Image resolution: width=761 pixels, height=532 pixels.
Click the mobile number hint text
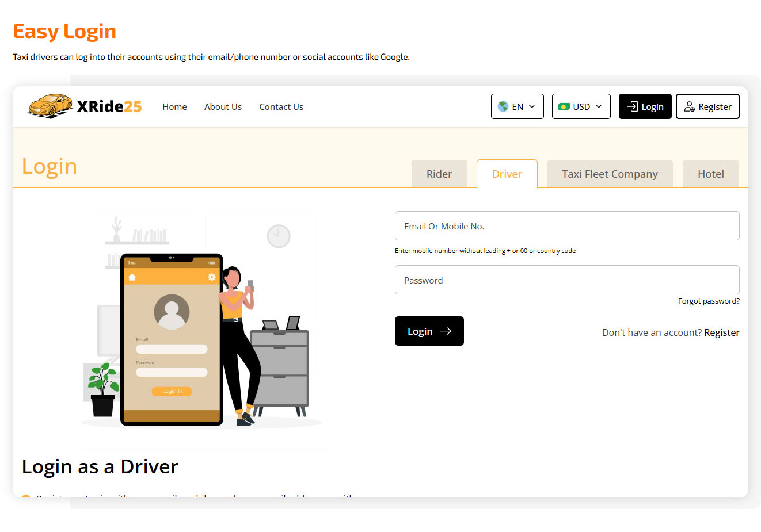click(485, 251)
